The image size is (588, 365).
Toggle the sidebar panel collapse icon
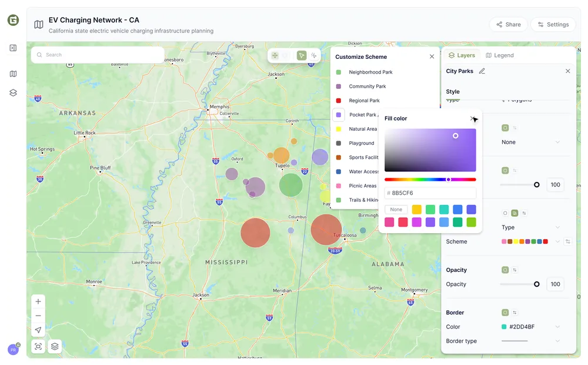(13, 48)
